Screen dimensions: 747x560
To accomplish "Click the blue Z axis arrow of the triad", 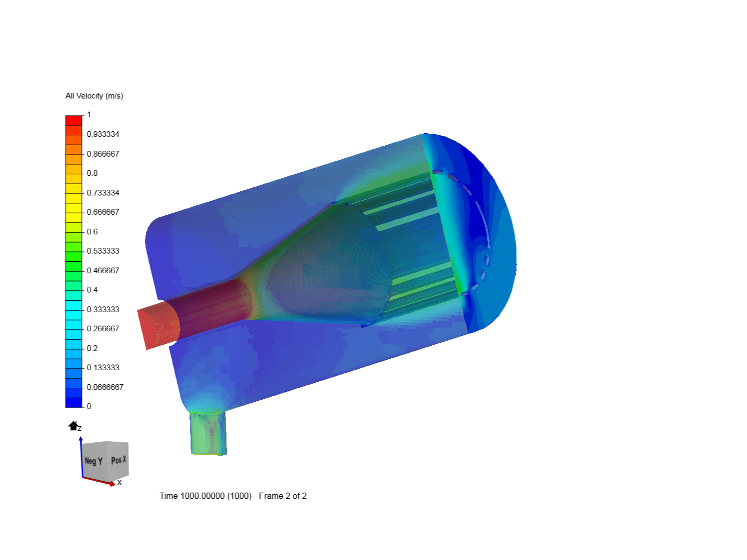I will point(81,456).
